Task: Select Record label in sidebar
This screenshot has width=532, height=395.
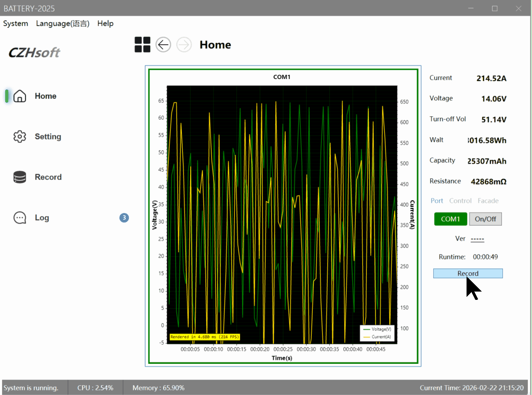Action: pyautogui.click(x=48, y=177)
